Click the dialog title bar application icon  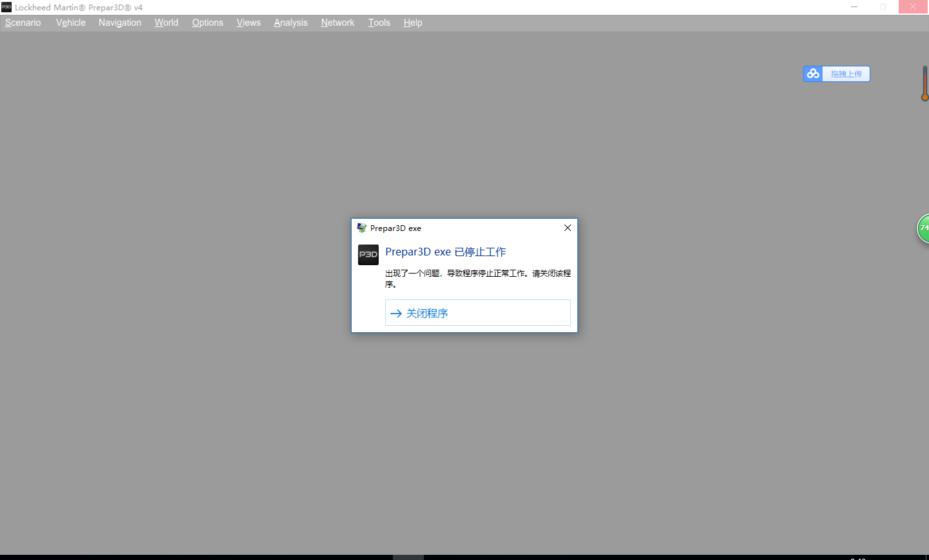coord(362,228)
